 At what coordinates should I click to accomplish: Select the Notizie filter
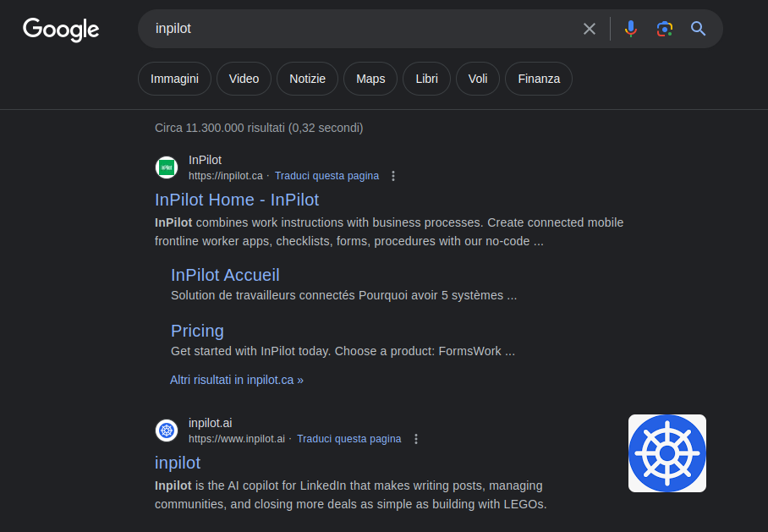click(x=307, y=79)
